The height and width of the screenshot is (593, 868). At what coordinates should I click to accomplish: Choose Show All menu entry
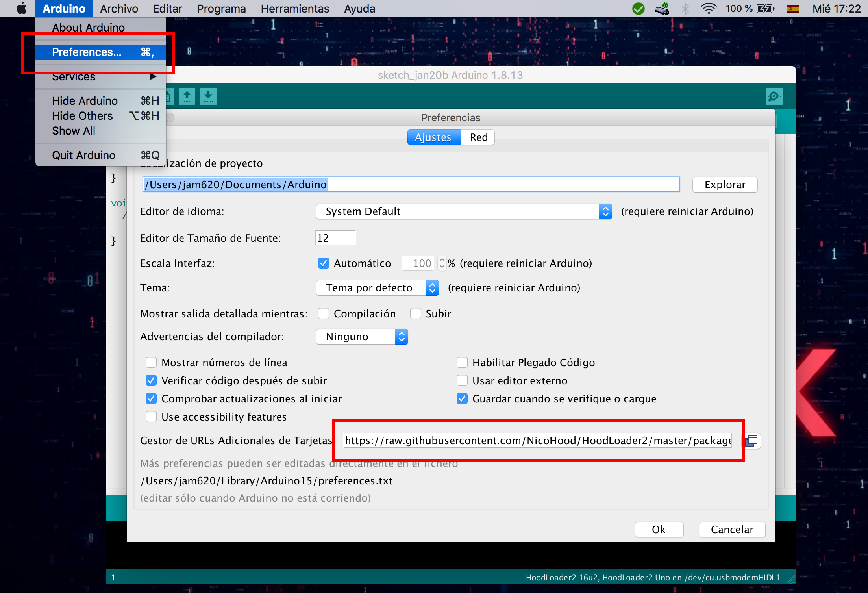101,131
